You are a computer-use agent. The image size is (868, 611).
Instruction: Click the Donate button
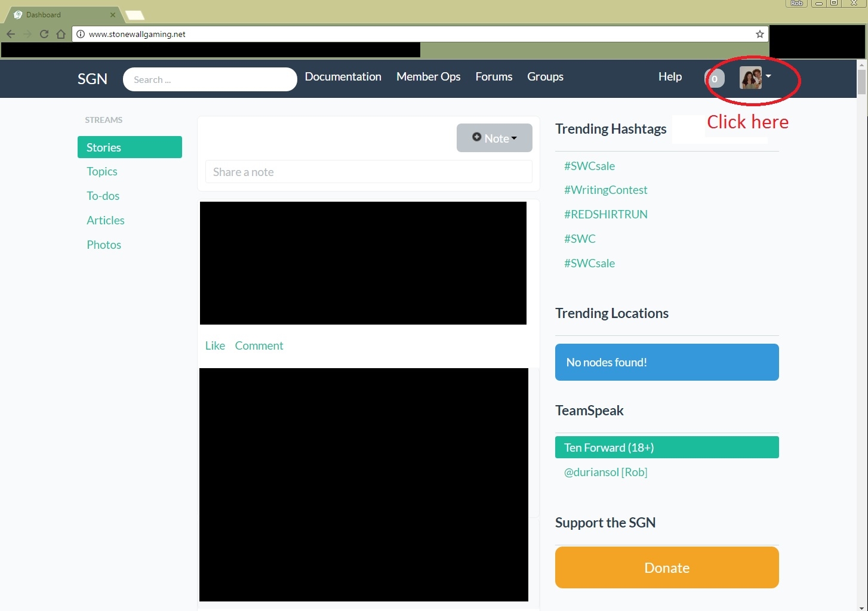tap(667, 567)
